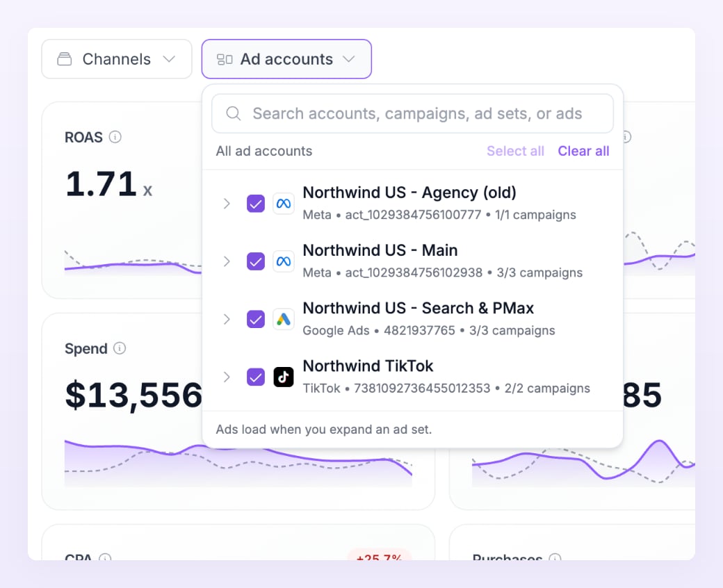Click 'Ads load when you expand' note

[x=324, y=430]
